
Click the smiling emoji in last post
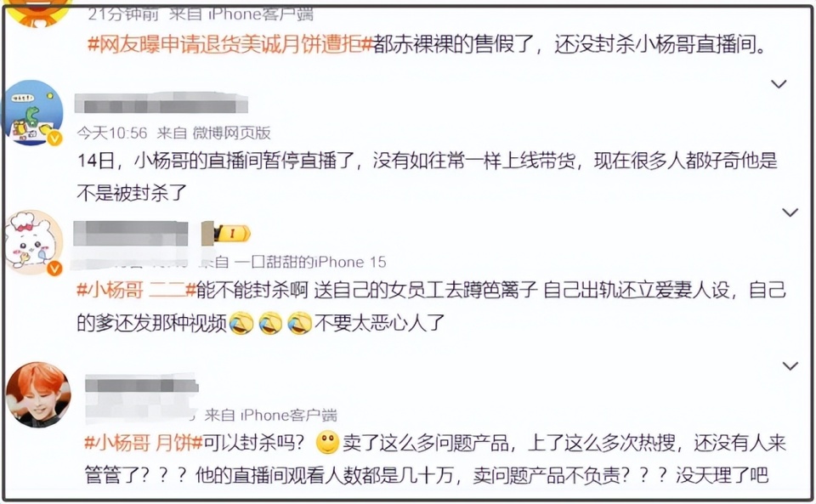(x=327, y=443)
